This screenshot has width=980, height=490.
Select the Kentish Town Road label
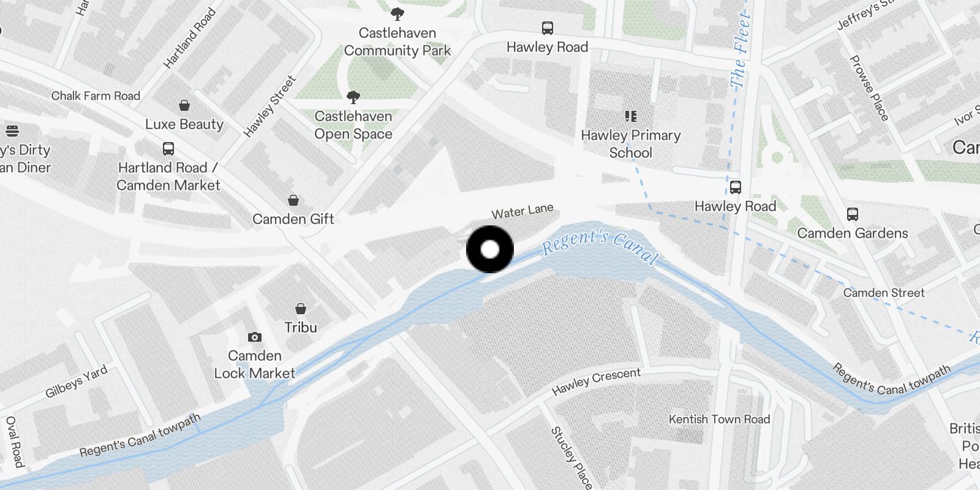[x=719, y=420]
